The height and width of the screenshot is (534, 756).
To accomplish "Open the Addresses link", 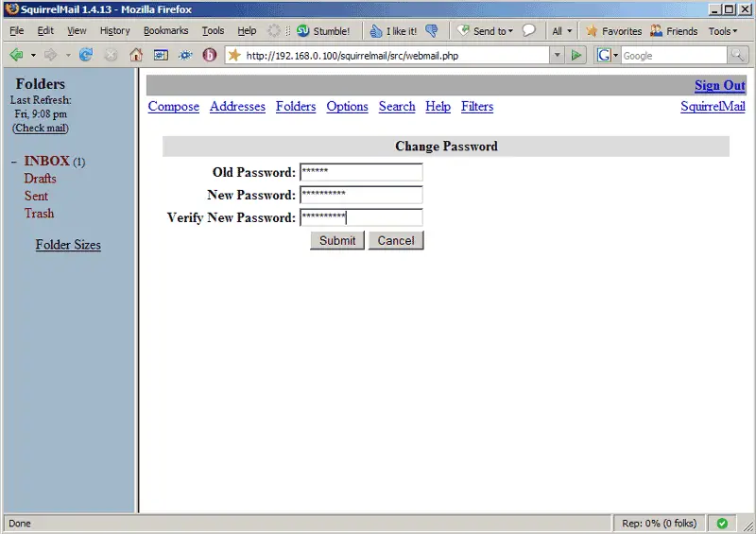I will click(237, 106).
